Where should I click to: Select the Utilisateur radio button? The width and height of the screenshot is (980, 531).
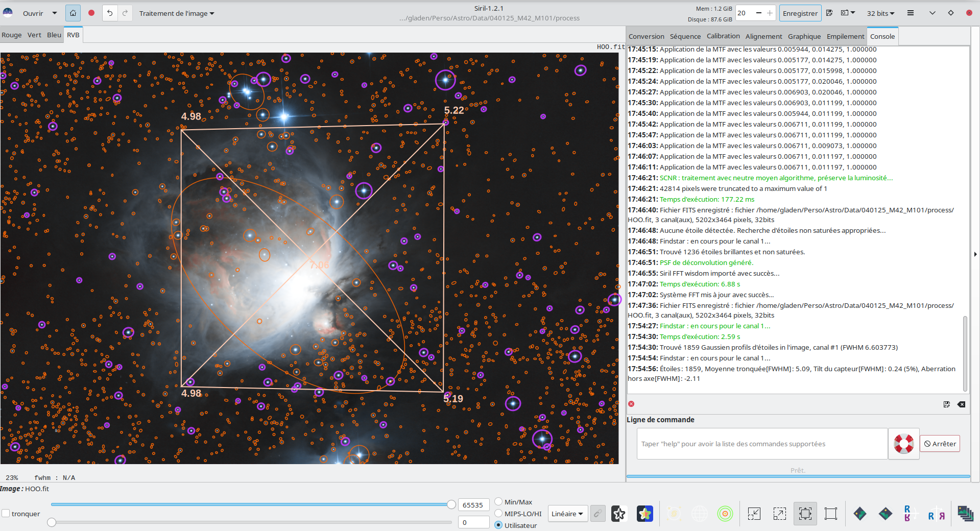[x=498, y=525]
